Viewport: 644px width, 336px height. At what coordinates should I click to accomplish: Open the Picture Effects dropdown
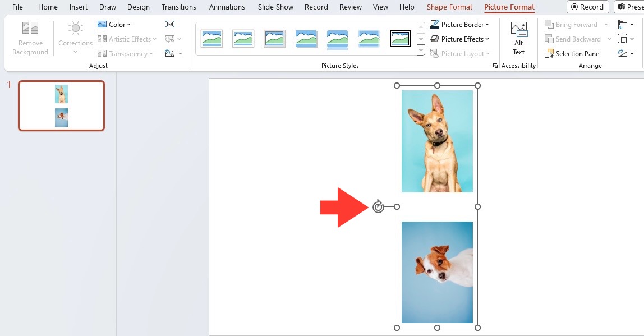pyautogui.click(x=459, y=39)
